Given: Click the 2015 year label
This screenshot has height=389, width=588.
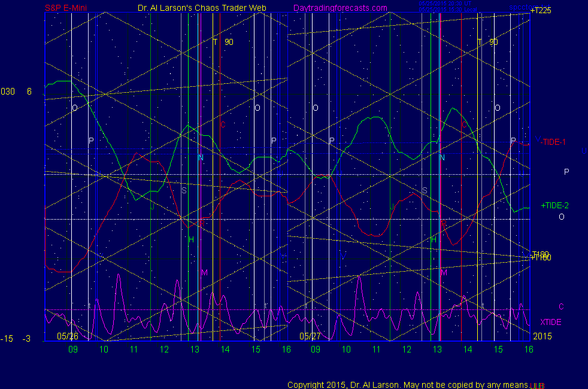Looking at the screenshot, I should 542,336.
